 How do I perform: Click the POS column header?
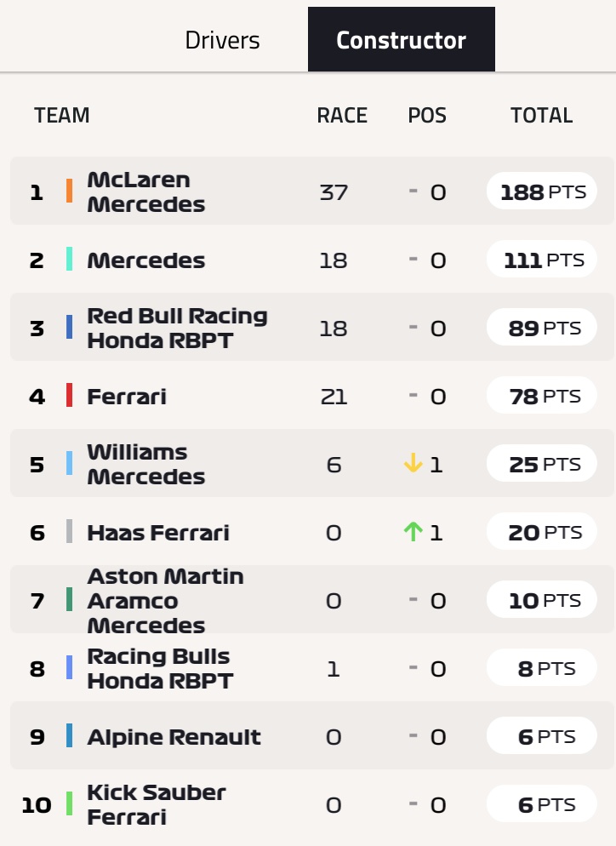coord(427,115)
